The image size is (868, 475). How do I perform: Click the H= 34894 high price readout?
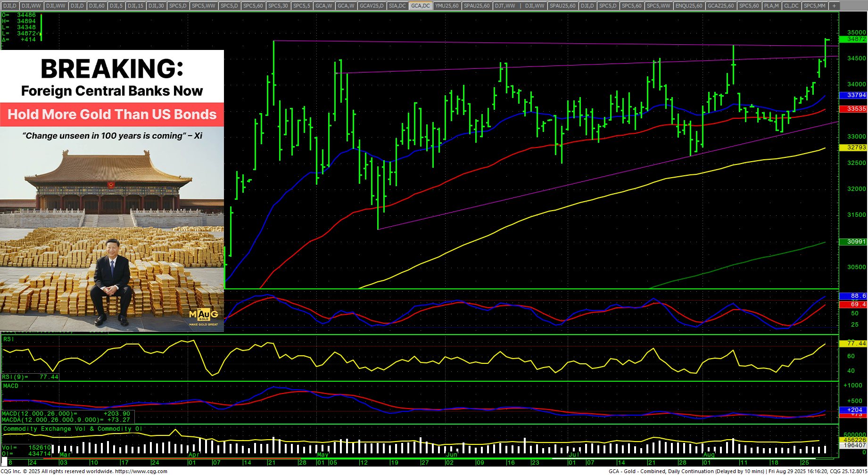click(19, 21)
